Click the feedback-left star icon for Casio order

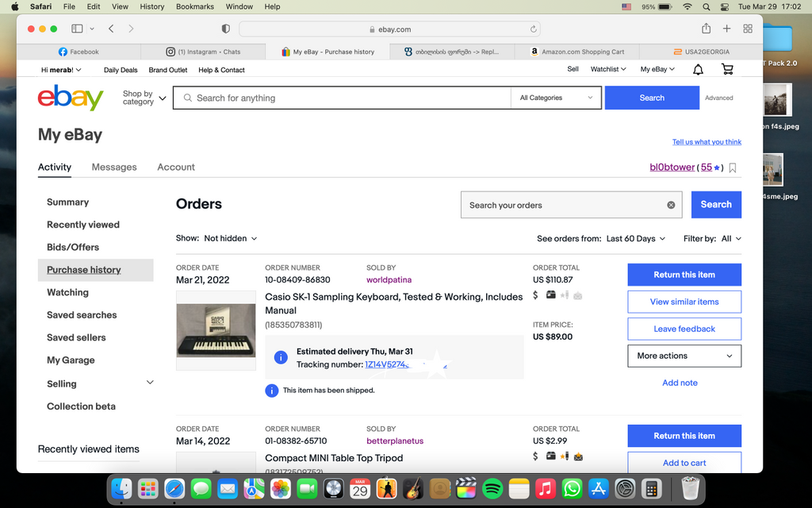point(565,295)
